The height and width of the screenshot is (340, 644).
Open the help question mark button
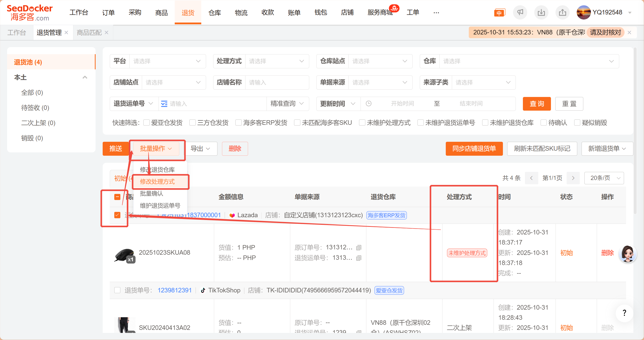point(624,313)
